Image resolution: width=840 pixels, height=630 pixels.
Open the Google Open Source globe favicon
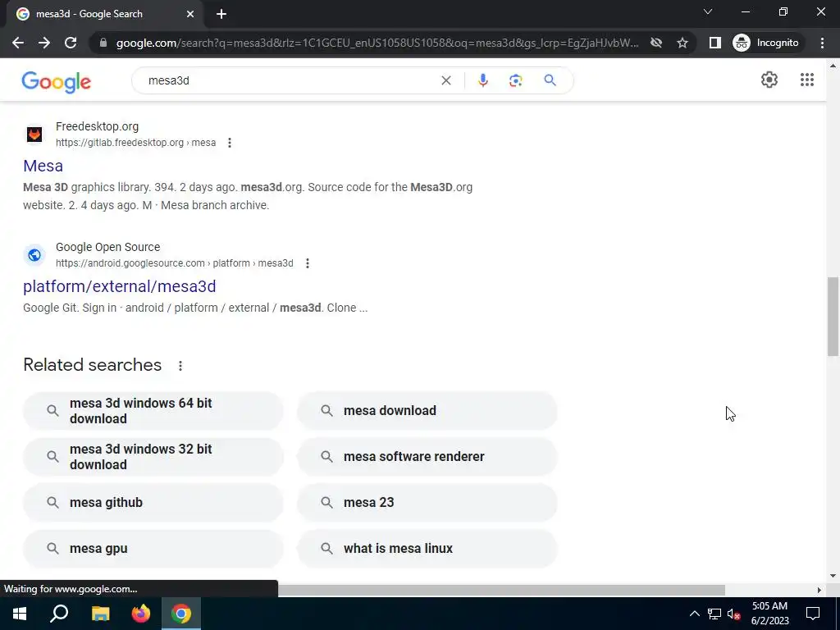pos(34,254)
